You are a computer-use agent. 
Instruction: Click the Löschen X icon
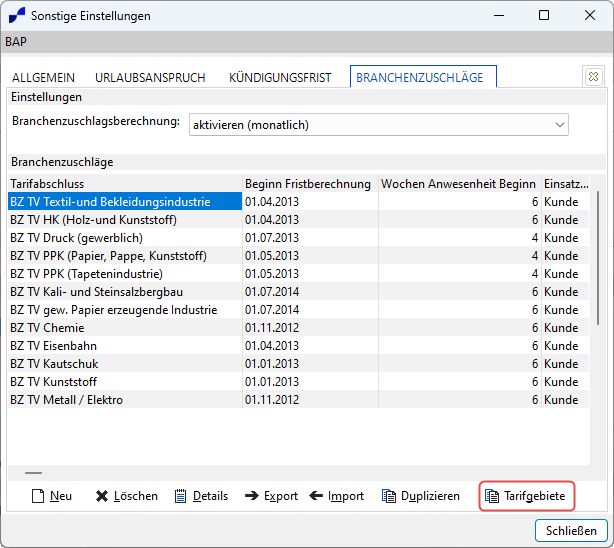tap(102, 496)
